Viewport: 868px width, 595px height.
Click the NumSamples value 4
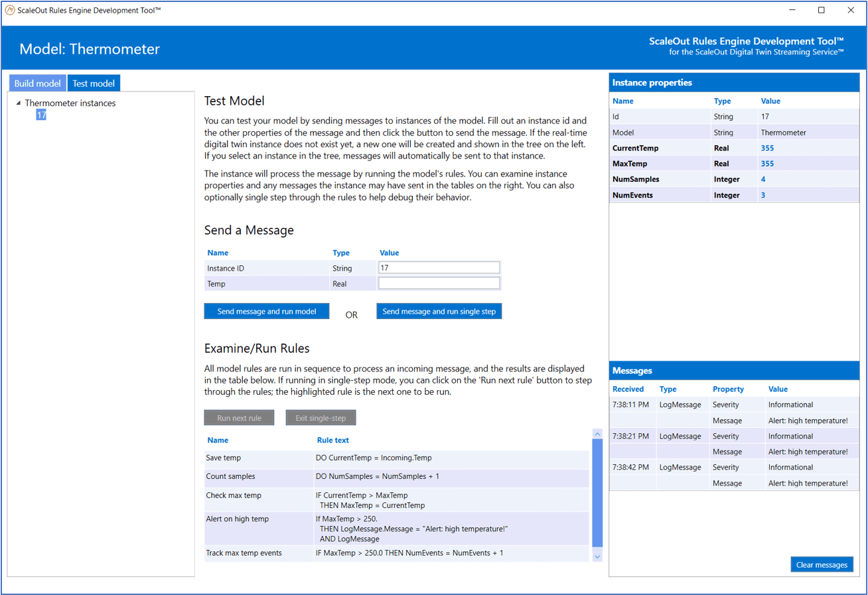[x=763, y=179]
